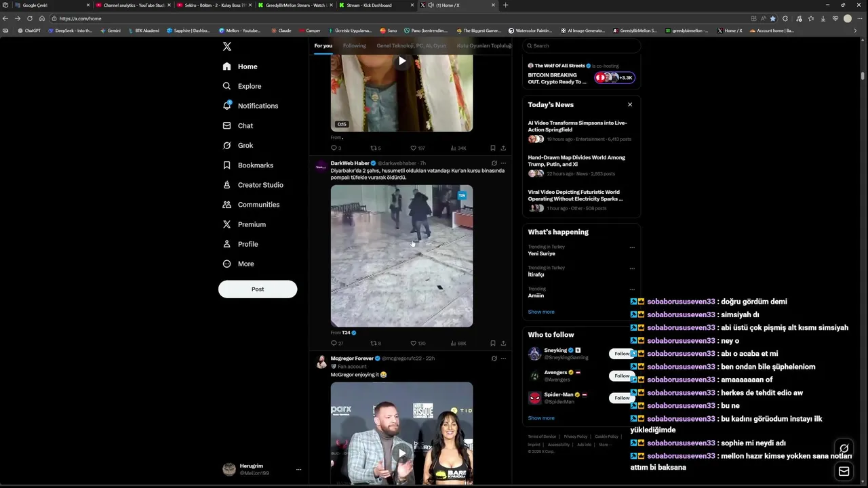Open Claude bookmark in bookmarks bar

281,30
